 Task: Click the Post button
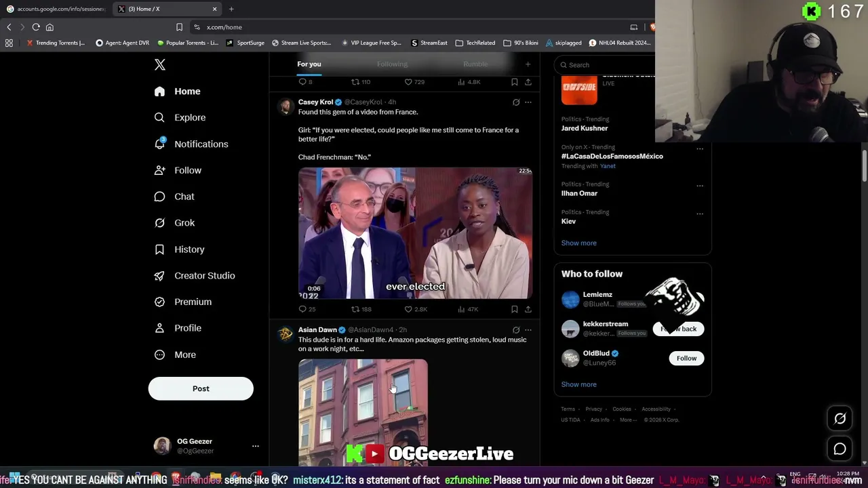coord(201,388)
